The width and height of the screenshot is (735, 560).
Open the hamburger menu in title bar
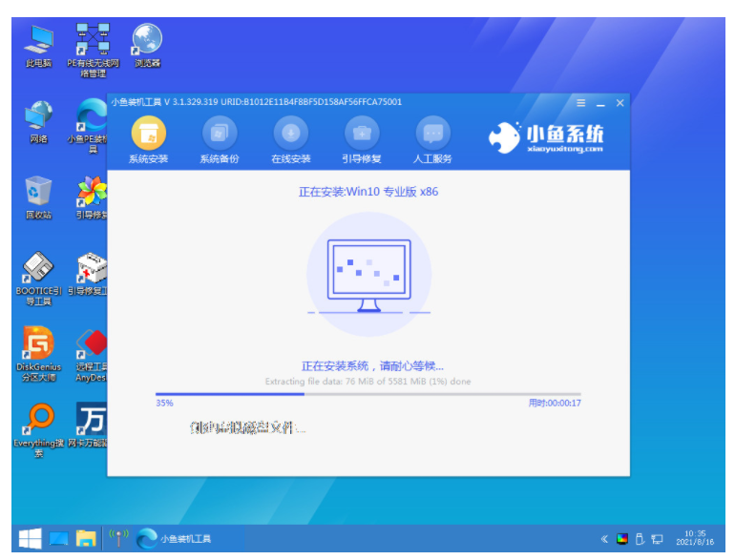[x=580, y=103]
